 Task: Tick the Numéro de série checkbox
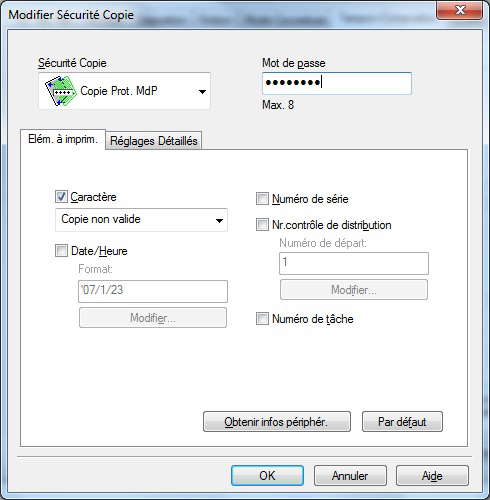[x=262, y=199]
